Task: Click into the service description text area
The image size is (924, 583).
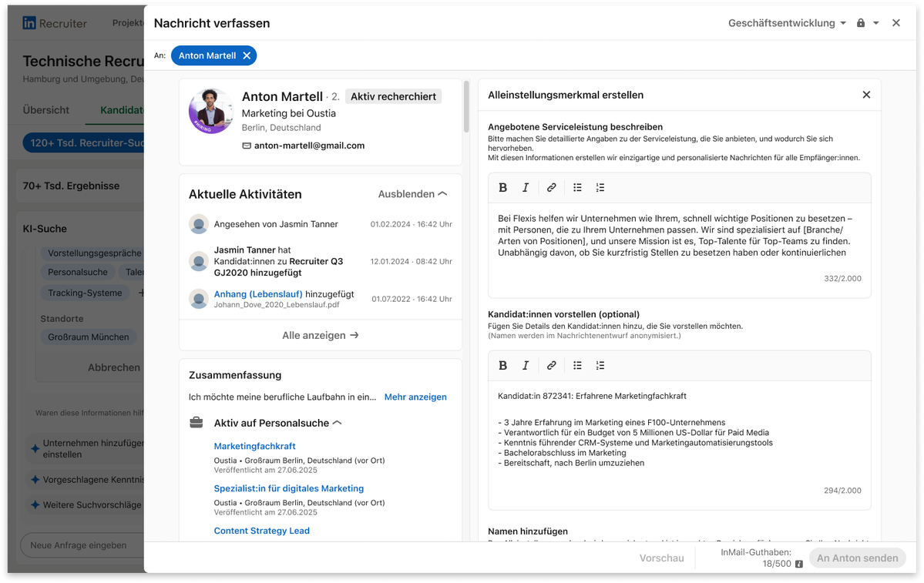Action: pyautogui.click(x=680, y=250)
